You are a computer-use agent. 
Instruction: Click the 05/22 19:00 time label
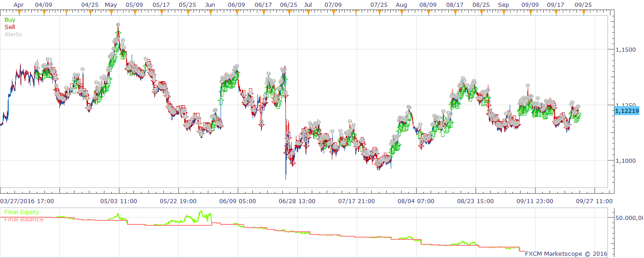(x=178, y=201)
